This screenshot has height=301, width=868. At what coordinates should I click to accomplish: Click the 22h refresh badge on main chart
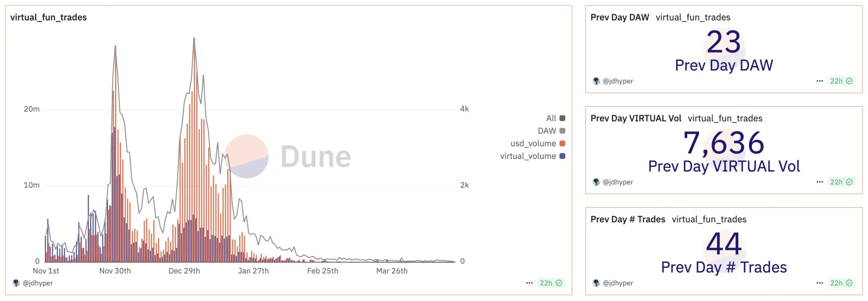click(550, 283)
